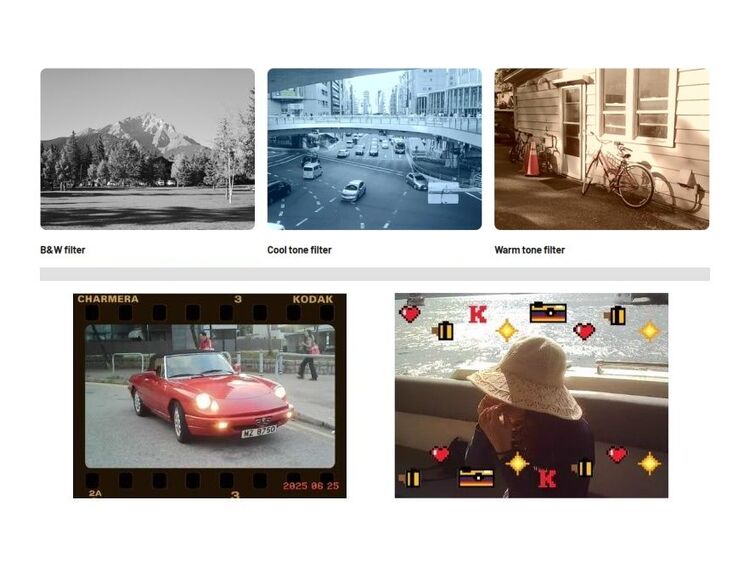Click the "Warm tone filter" caption
The width and height of the screenshot is (750, 562).
(x=529, y=250)
